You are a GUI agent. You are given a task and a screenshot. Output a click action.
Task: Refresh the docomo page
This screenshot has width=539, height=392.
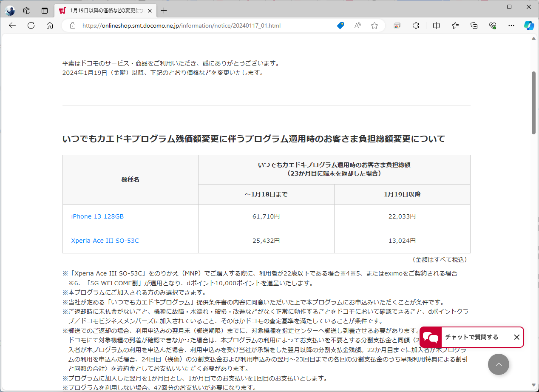tap(31, 26)
